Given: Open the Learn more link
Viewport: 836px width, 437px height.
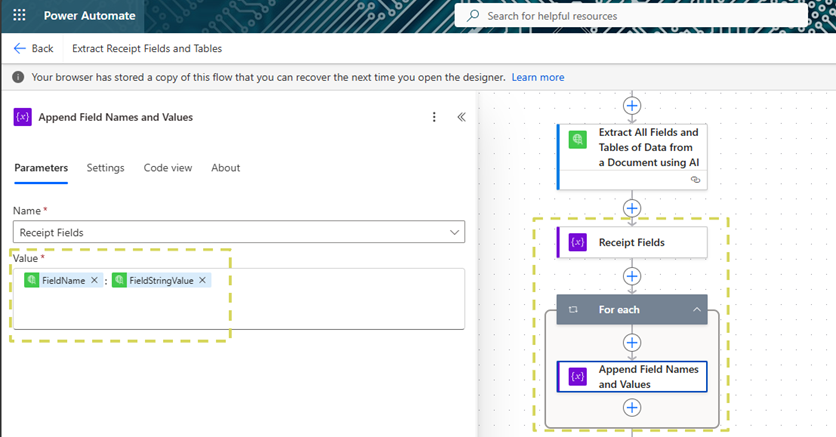Looking at the screenshot, I should click(x=537, y=77).
